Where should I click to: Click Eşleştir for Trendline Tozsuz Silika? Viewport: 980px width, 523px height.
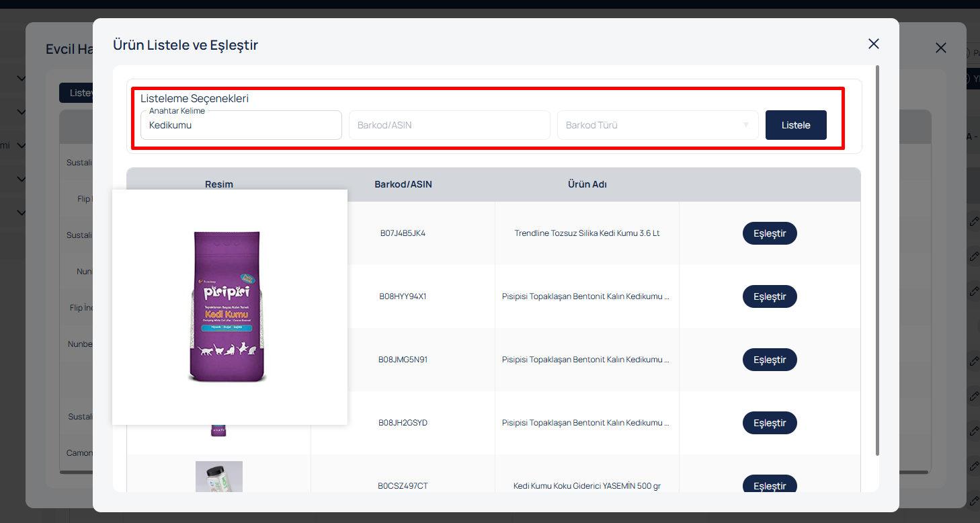(769, 233)
